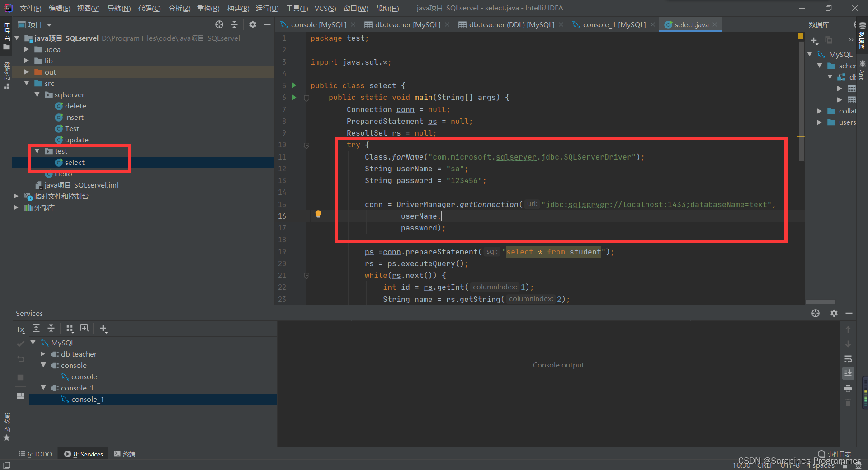
Task: Collapse MySQL node in Services tree
Action: [33, 343]
